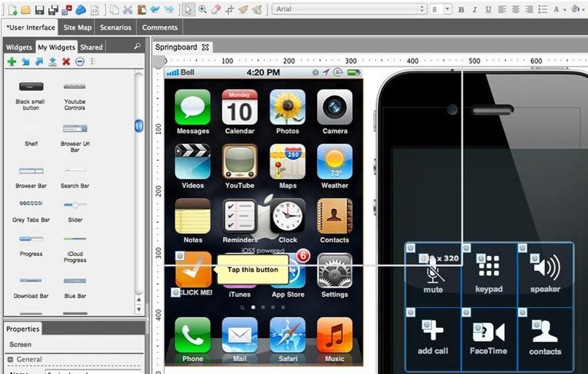588x374 pixels.
Task: Click the red X delete widget icon
Action: 66,62
